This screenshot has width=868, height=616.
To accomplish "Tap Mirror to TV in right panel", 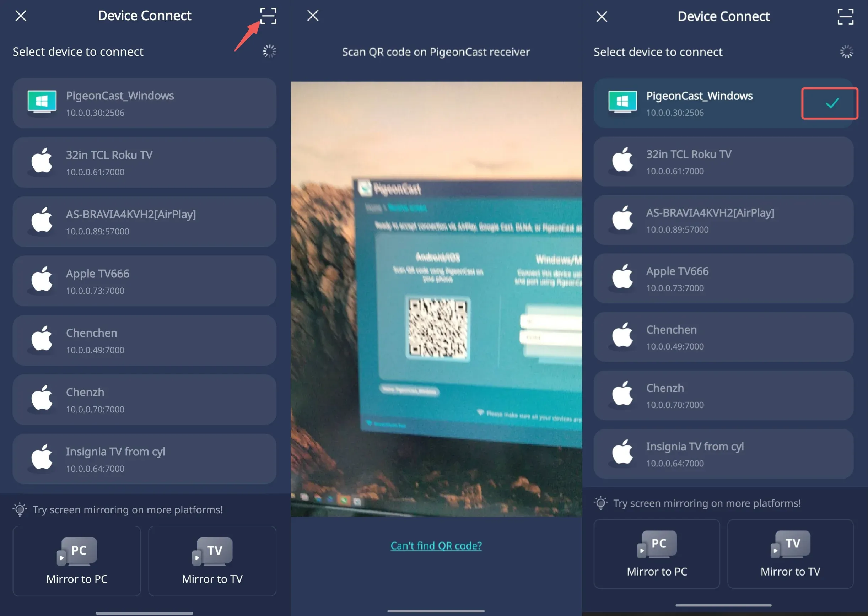I will point(790,554).
